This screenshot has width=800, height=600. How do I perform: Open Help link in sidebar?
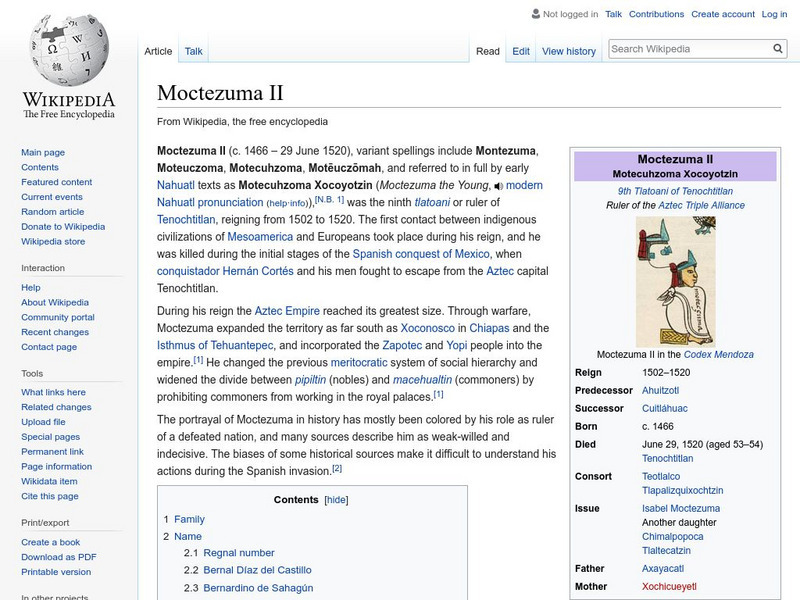[31, 288]
